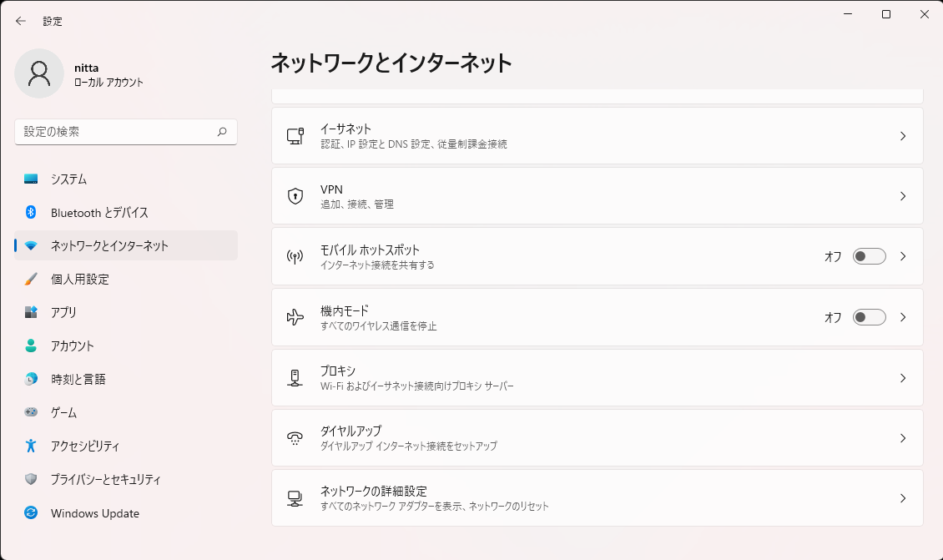Image resolution: width=943 pixels, height=560 pixels.
Task: Click the nitta user avatar
Action: point(39,73)
